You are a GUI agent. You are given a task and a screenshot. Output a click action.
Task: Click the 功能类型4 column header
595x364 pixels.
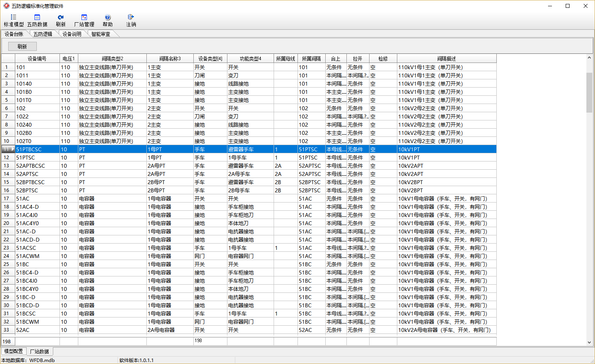click(x=251, y=59)
